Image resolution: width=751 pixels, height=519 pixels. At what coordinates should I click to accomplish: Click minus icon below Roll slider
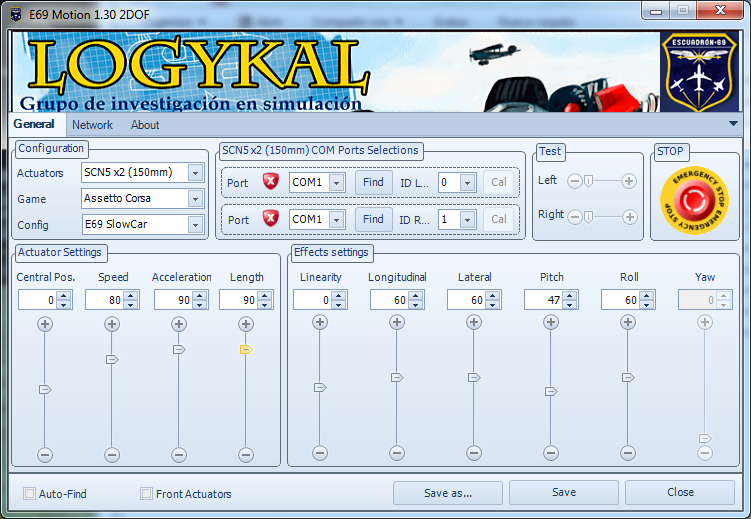coord(628,452)
